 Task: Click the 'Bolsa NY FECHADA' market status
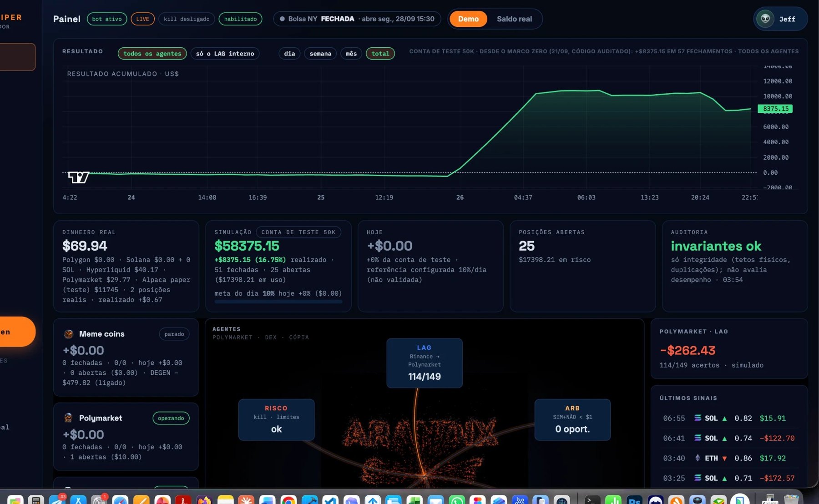coord(357,19)
